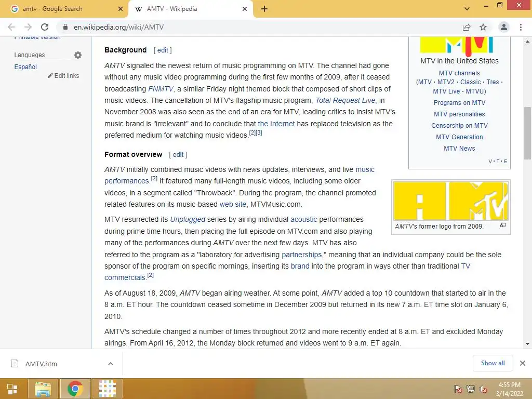Open MTV personalities link
Viewport: 532px width, 399px height.
459,114
